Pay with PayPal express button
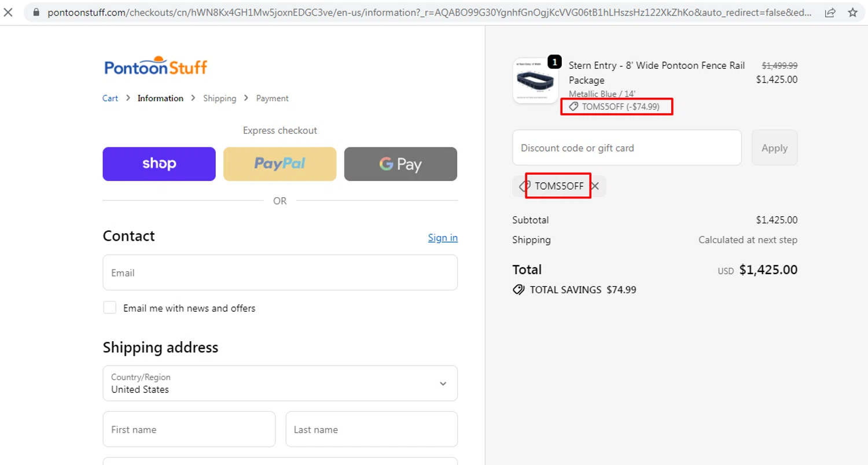This screenshot has width=868, height=465. (280, 164)
